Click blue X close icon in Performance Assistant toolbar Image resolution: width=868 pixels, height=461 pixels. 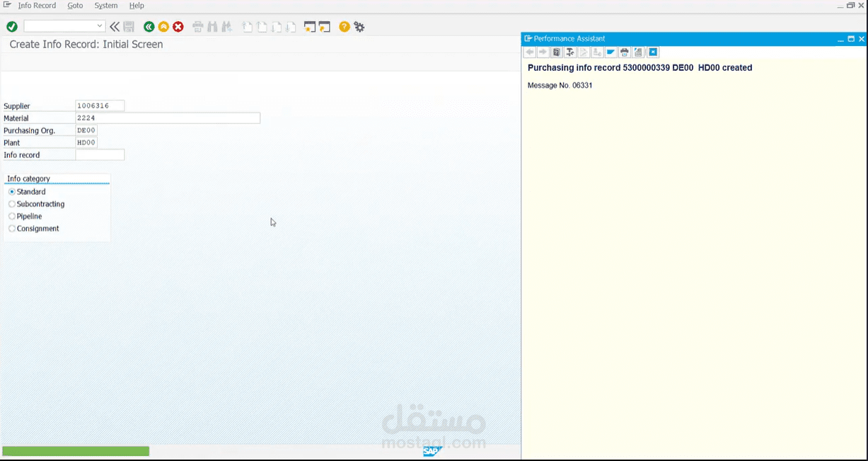pos(653,52)
